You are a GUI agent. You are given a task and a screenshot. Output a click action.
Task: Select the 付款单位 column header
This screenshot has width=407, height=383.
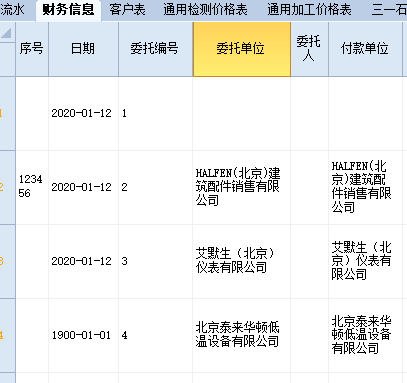tap(365, 49)
